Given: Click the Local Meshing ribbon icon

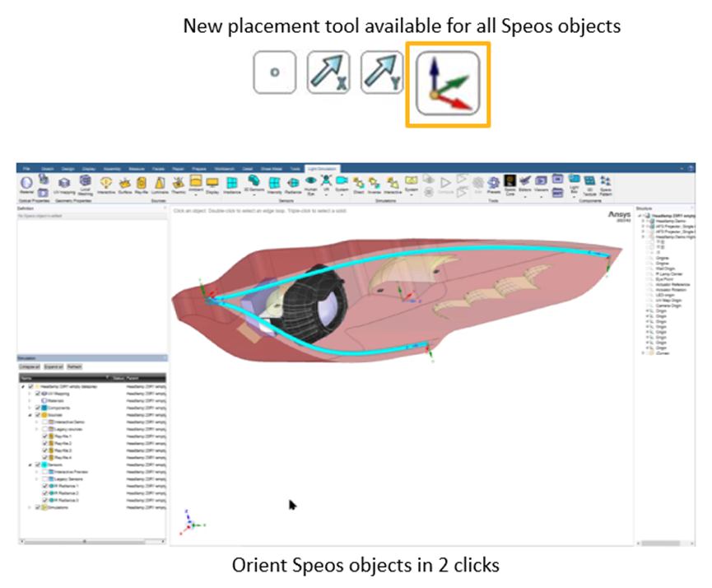Looking at the screenshot, I should point(85,185).
